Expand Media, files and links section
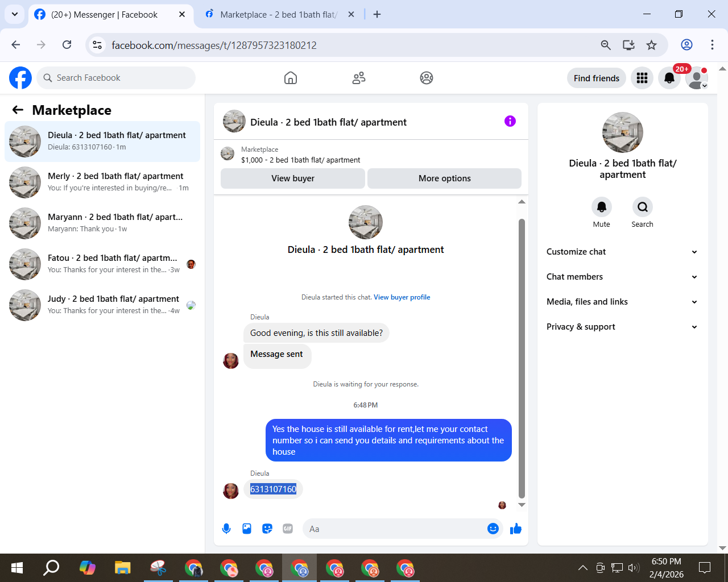The height and width of the screenshot is (582, 728). coord(622,302)
